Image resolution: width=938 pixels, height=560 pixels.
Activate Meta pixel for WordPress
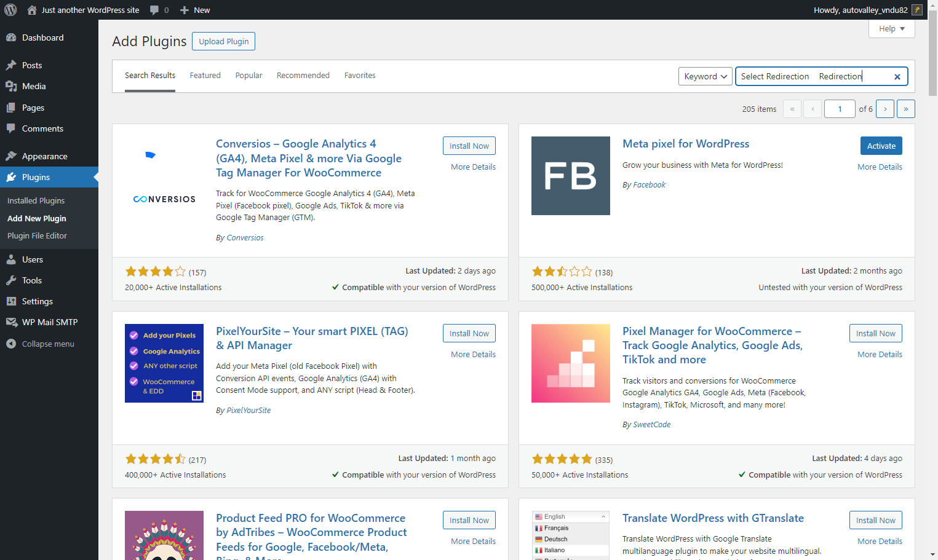881,146
